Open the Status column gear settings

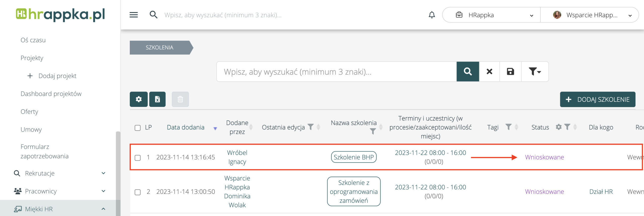pos(559,127)
